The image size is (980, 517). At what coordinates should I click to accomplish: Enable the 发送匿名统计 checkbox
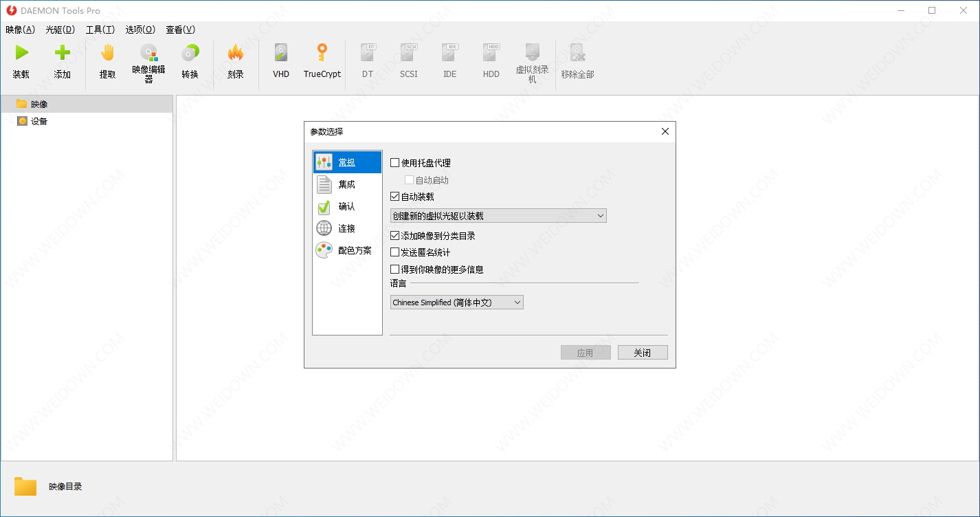(394, 252)
